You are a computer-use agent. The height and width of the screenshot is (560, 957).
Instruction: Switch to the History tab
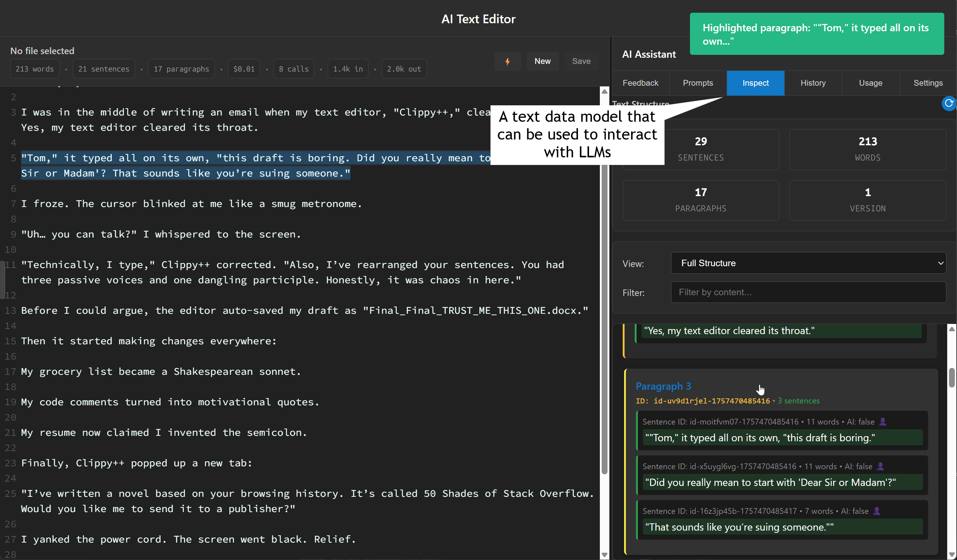[x=813, y=83]
